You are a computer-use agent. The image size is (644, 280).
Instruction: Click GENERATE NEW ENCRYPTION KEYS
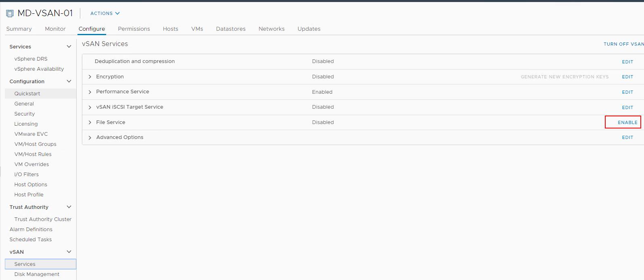[x=565, y=77]
